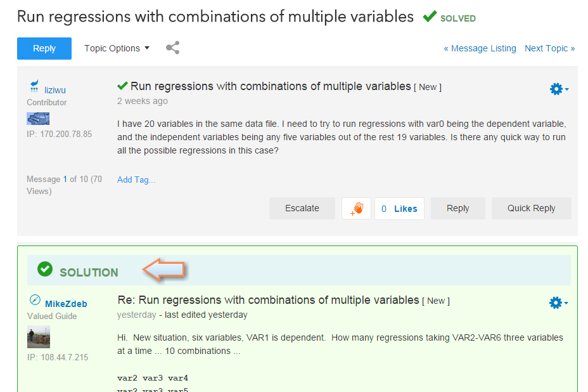
Task: Go to the Message Listing link
Action: [480, 48]
